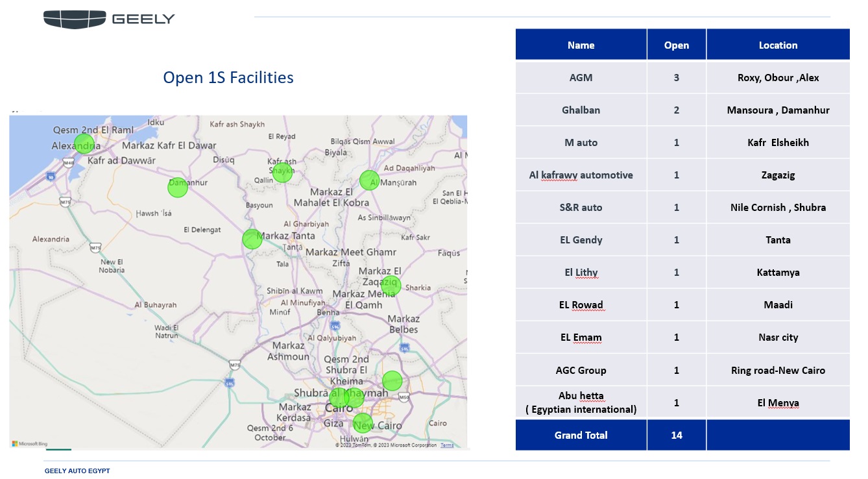Select the green marker over Alexandria city
Image resolution: width=868 pixels, height=479 pixels.
point(84,144)
